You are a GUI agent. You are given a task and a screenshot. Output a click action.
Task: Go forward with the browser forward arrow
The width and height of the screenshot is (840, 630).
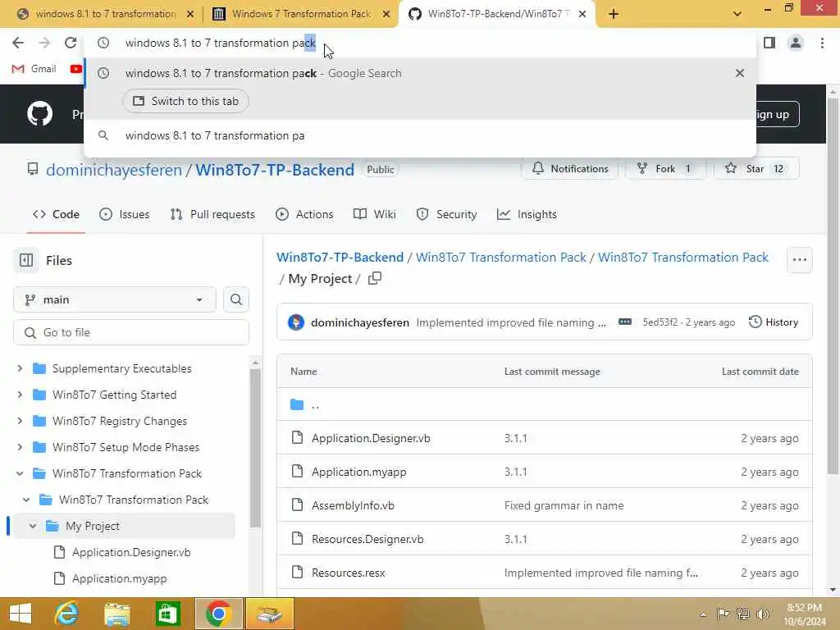[44, 43]
